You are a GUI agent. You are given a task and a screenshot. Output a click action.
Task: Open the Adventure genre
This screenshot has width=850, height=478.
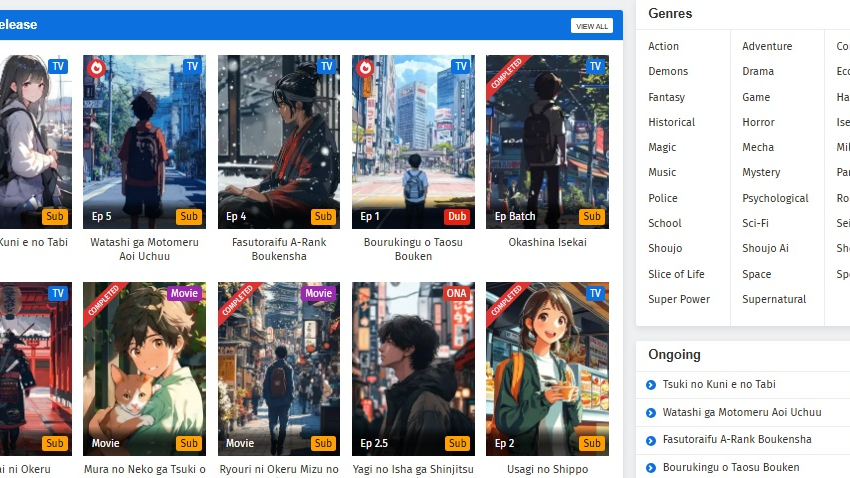tap(767, 46)
